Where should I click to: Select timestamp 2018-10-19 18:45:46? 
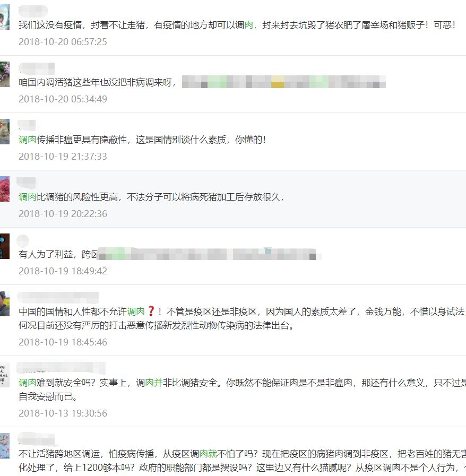click(63, 342)
